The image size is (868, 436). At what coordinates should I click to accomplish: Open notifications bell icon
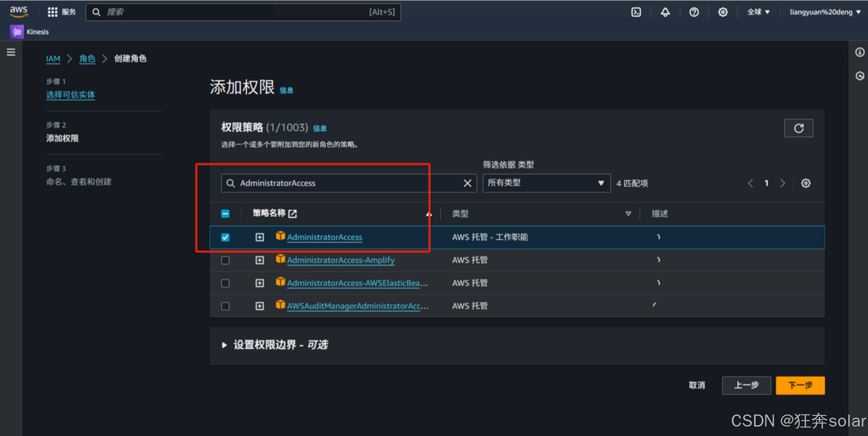pyautogui.click(x=665, y=12)
